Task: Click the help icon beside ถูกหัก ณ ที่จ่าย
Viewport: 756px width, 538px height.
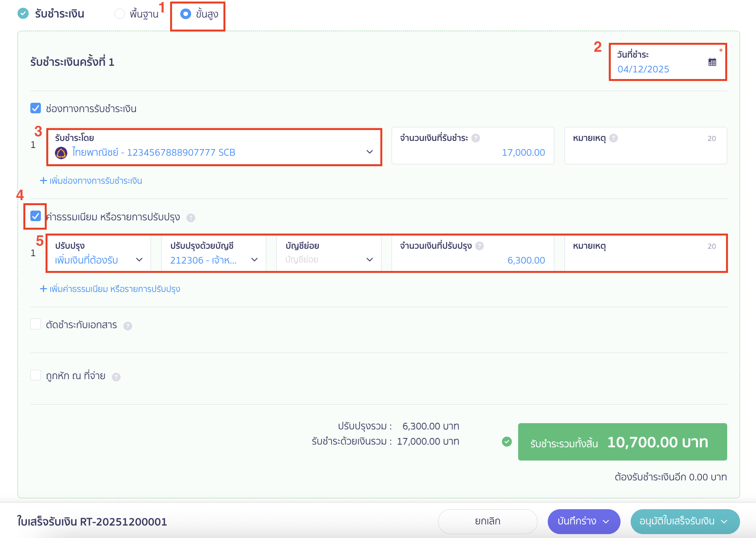Action: point(116,376)
